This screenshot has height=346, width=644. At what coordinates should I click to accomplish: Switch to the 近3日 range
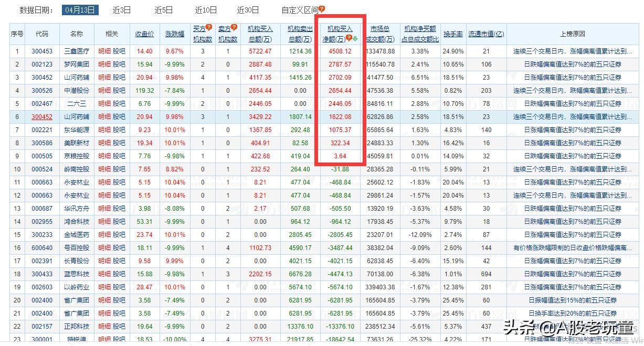coord(122,10)
